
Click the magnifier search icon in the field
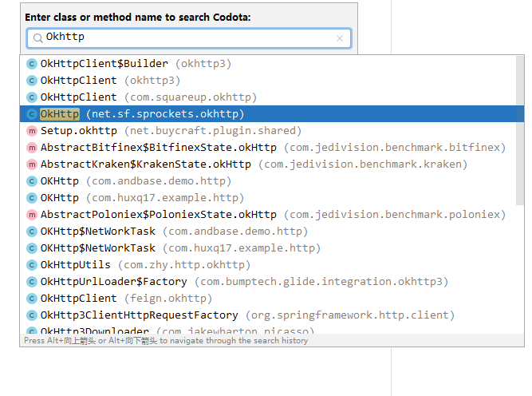(37, 38)
